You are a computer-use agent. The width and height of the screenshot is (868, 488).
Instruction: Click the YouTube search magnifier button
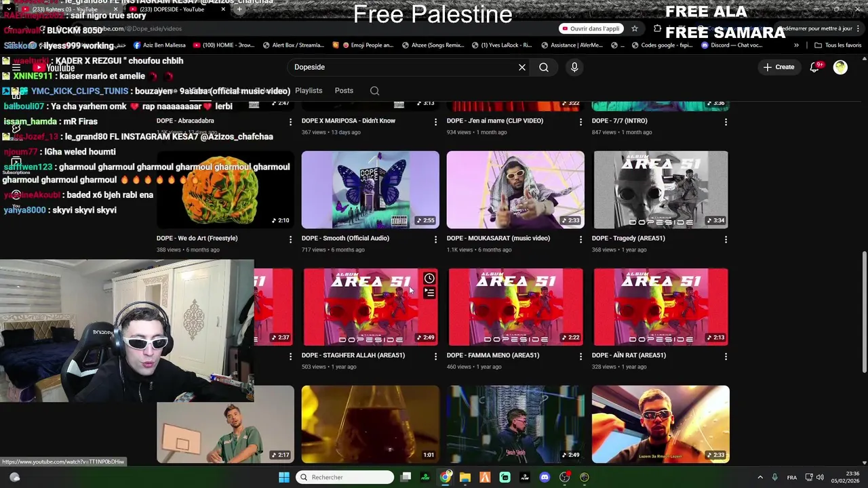(544, 67)
